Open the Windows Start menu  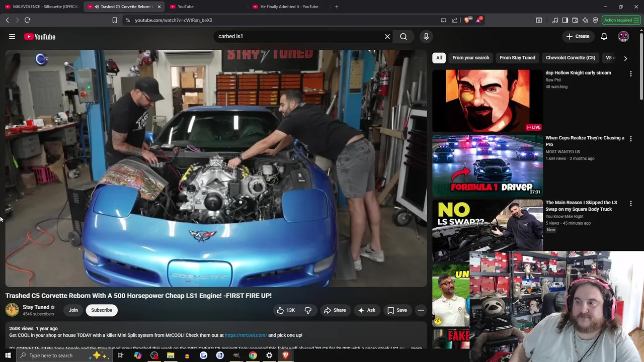pyautogui.click(x=8, y=355)
